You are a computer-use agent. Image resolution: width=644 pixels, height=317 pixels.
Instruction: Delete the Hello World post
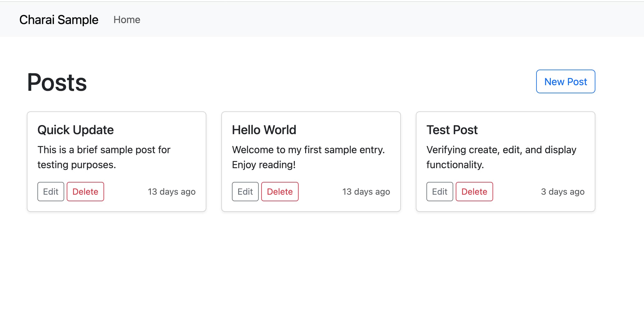(280, 192)
